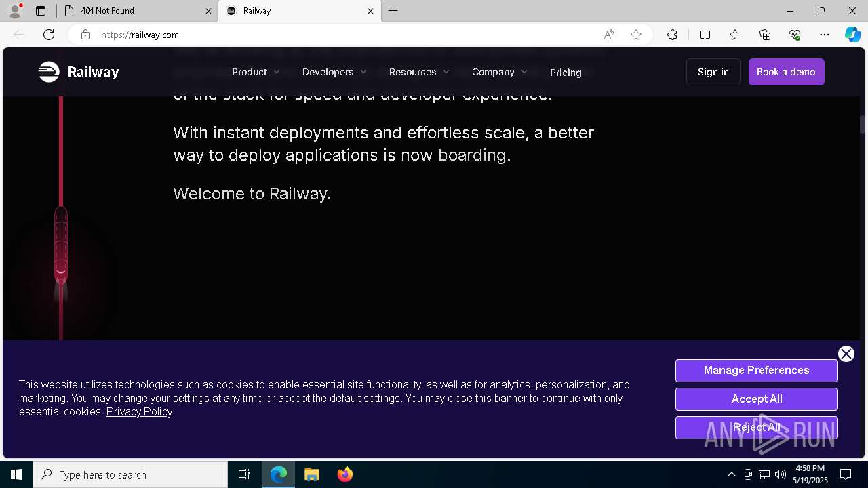View site information lock icon
The height and width of the screenshot is (488, 868).
click(85, 35)
